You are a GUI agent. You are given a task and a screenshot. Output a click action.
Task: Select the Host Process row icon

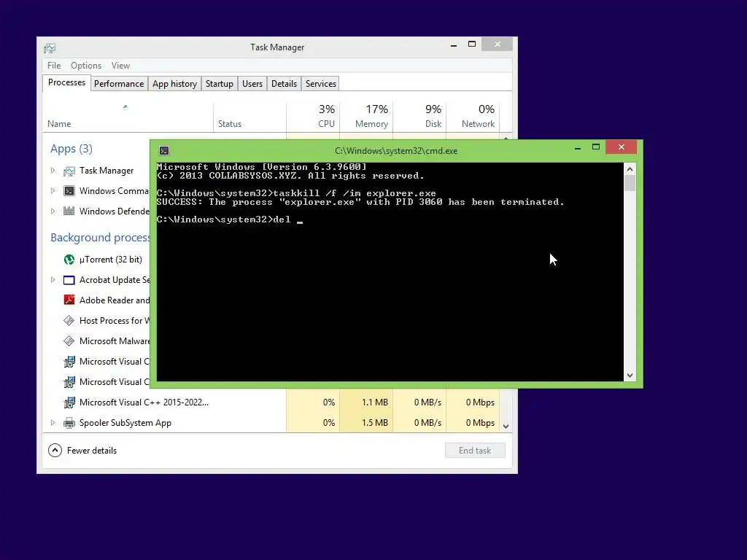[69, 321]
